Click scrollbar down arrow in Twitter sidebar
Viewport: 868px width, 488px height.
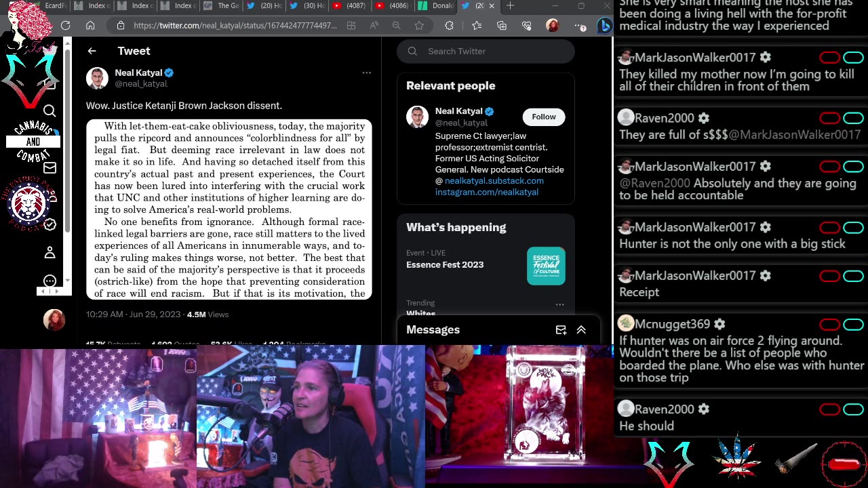(x=67, y=281)
